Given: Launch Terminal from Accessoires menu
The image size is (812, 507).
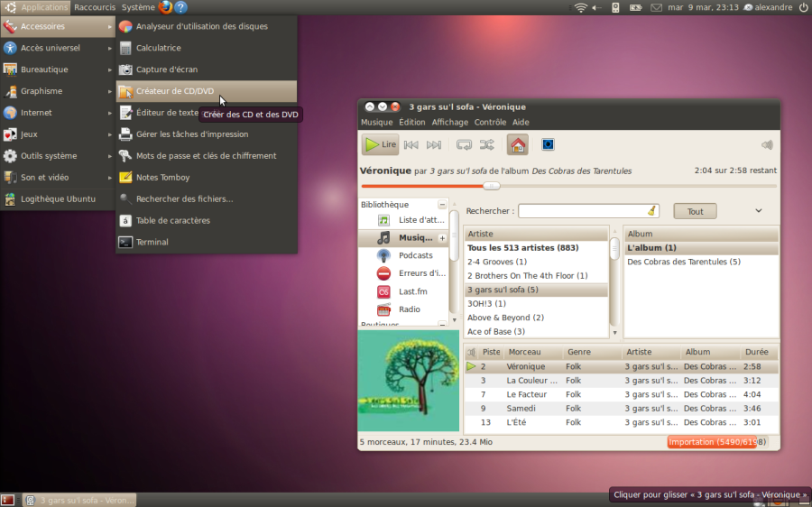Looking at the screenshot, I should (x=207, y=242).
